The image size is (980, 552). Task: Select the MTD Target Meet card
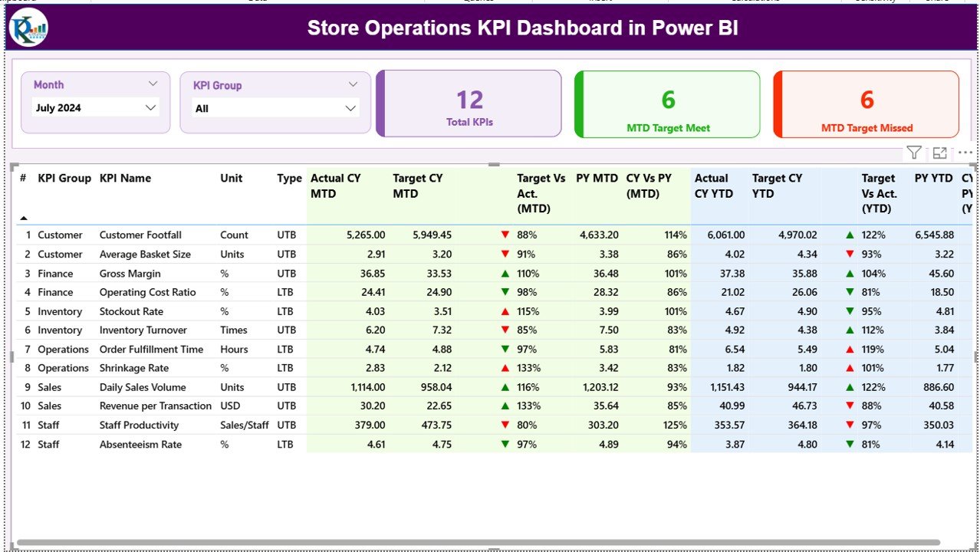pyautogui.click(x=667, y=105)
